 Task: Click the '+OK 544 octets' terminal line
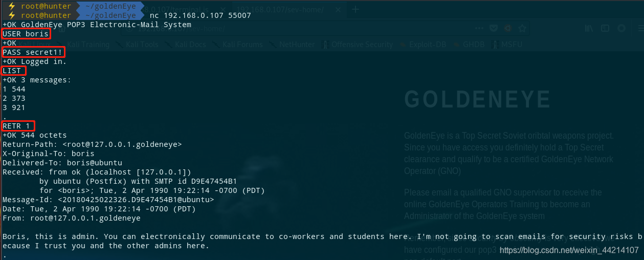click(35, 135)
